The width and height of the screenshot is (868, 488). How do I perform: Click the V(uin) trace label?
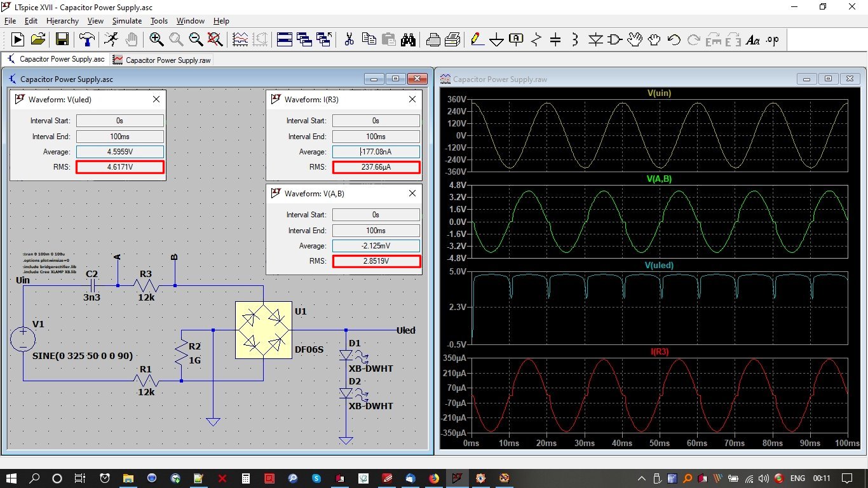659,93
